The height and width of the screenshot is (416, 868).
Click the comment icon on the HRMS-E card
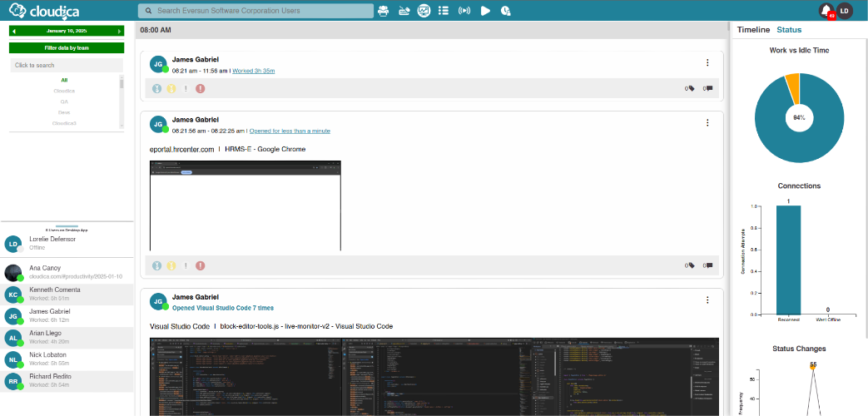coord(709,266)
